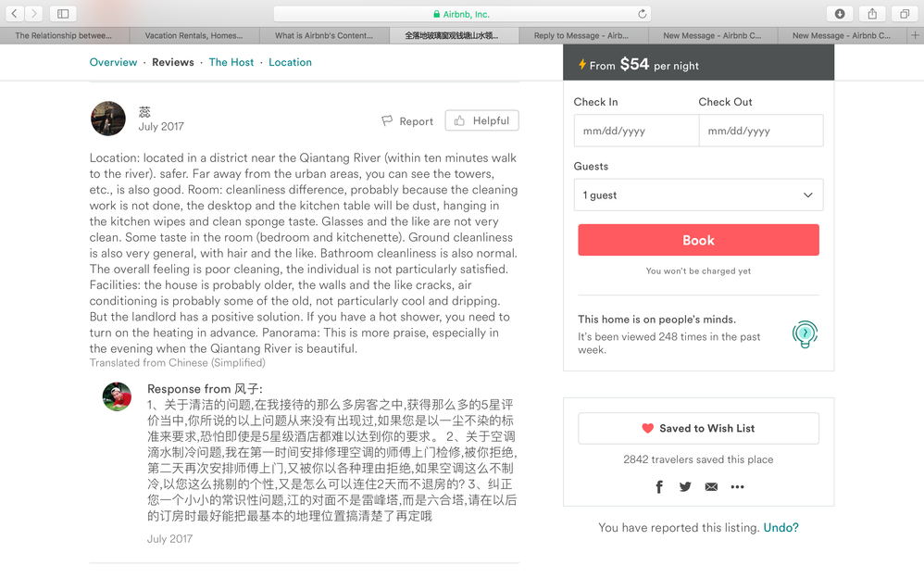Image resolution: width=924 pixels, height=578 pixels.
Task: Open a new Safari tab
Action: [915, 35]
